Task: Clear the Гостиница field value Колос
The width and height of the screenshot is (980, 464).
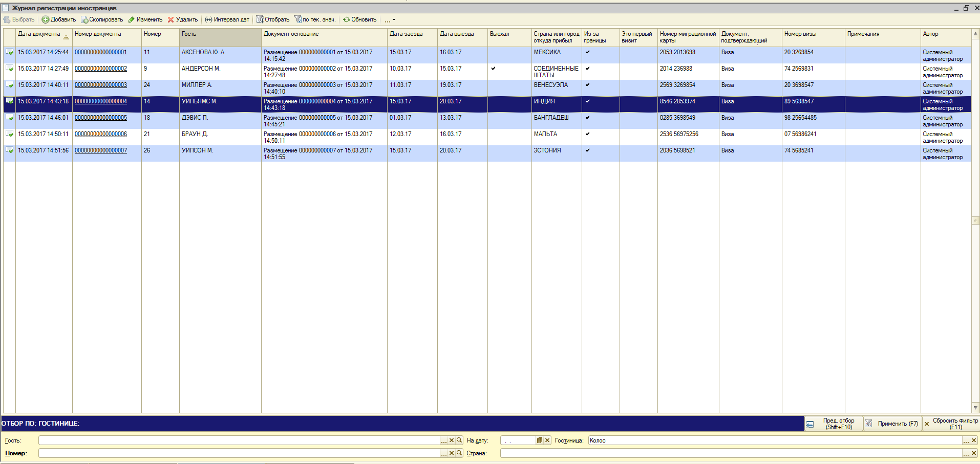Action: [974, 440]
